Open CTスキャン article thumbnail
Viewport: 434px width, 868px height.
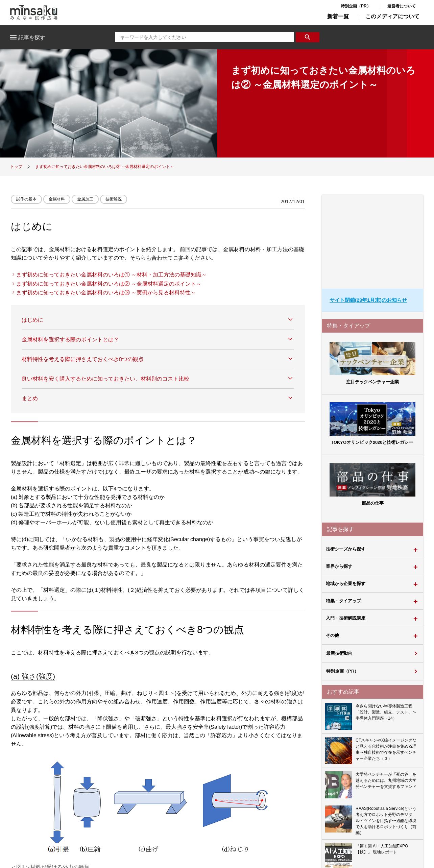click(x=339, y=751)
